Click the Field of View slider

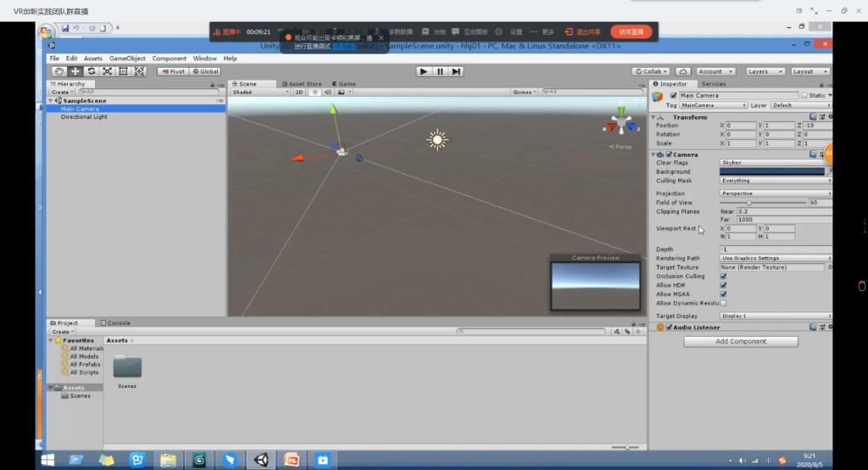(764, 203)
